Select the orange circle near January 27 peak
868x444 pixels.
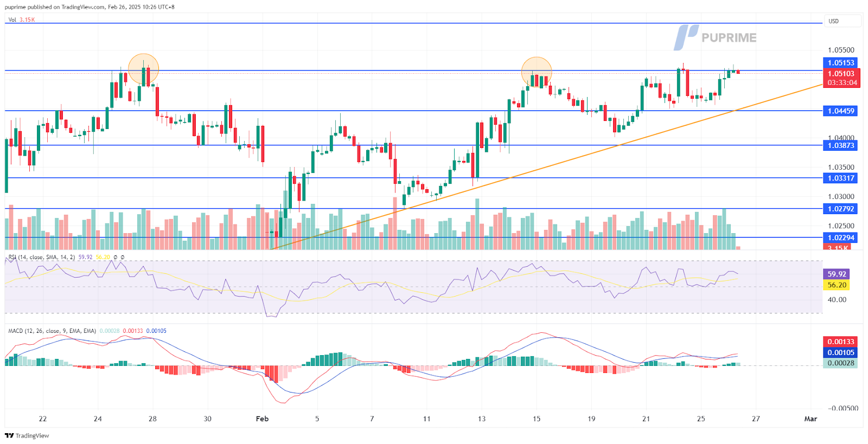click(144, 69)
